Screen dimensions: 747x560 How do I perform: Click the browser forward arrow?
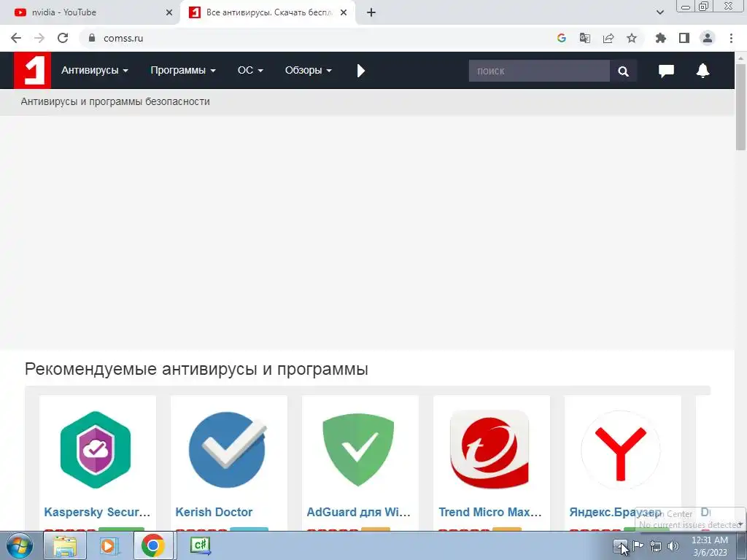click(x=39, y=38)
